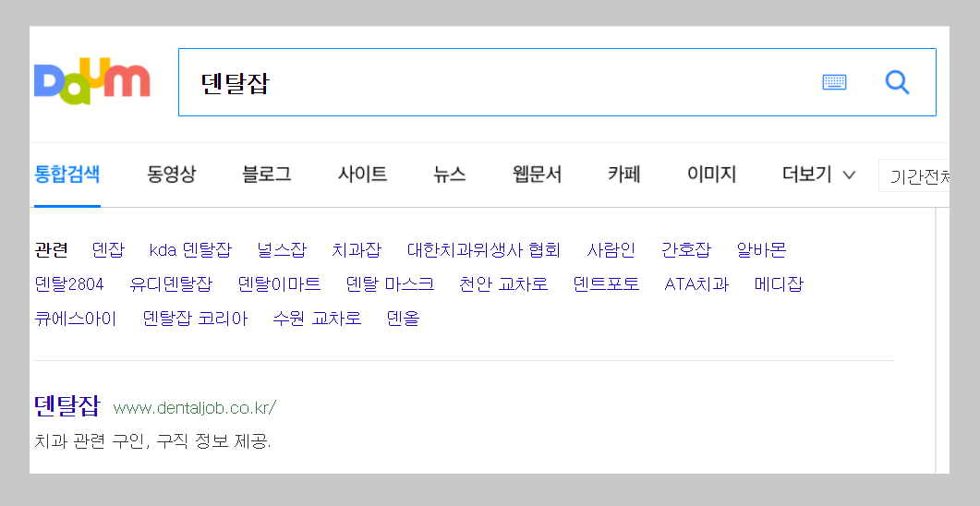Search related term 덴탈 마스크
The height and width of the screenshot is (506, 980).
[x=390, y=284]
